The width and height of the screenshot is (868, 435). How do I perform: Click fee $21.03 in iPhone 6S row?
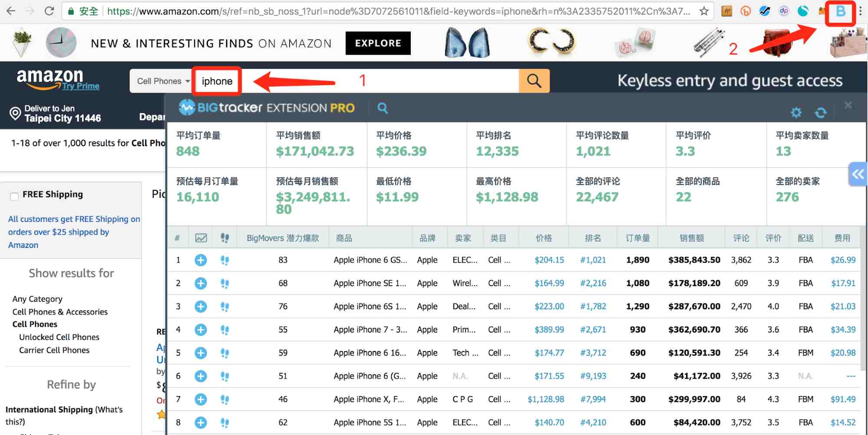pyautogui.click(x=843, y=306)
